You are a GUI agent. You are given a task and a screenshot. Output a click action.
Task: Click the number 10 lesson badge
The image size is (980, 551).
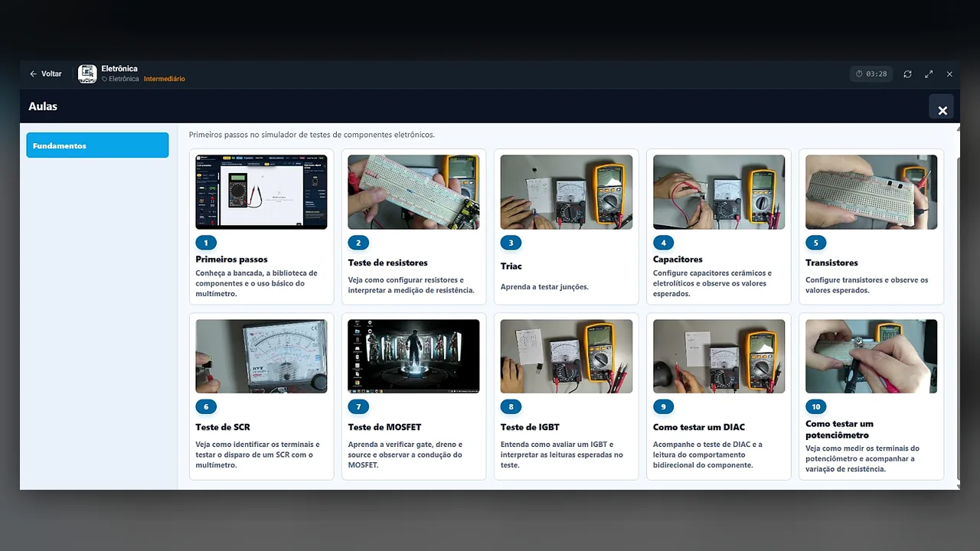coord(817,407)
